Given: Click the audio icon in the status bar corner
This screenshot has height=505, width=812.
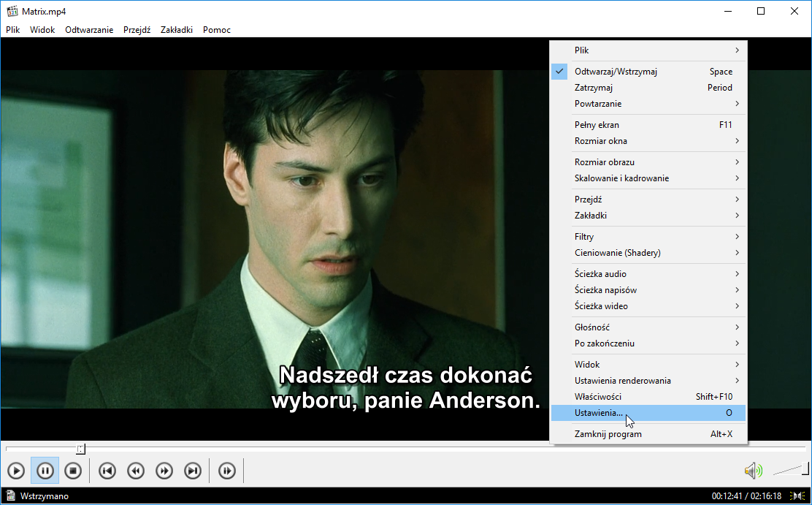Looking at the screenshot, I should [797, 496].
